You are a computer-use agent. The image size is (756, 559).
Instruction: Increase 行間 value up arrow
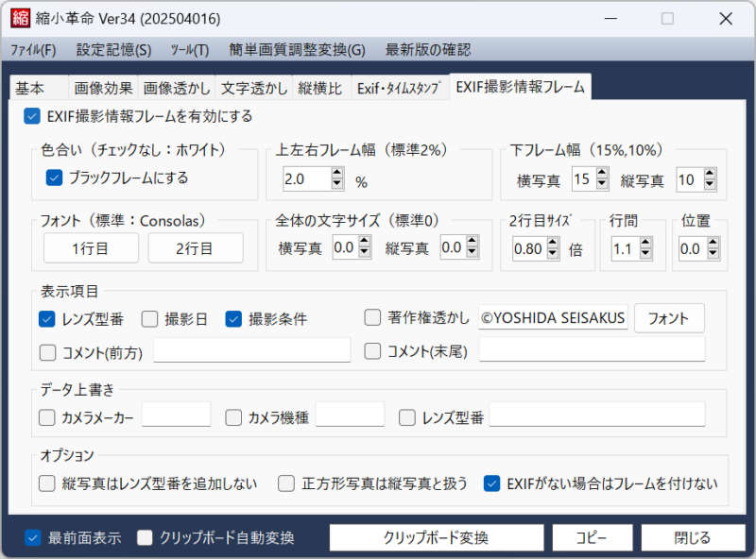tap(646, 243)
